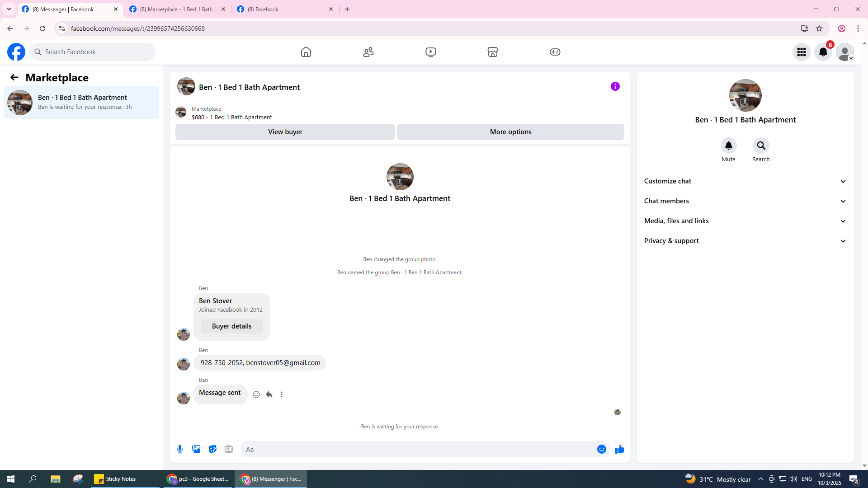Open the Facebook logo home link
The image size is (868, 488).
(x=16, y=52)
